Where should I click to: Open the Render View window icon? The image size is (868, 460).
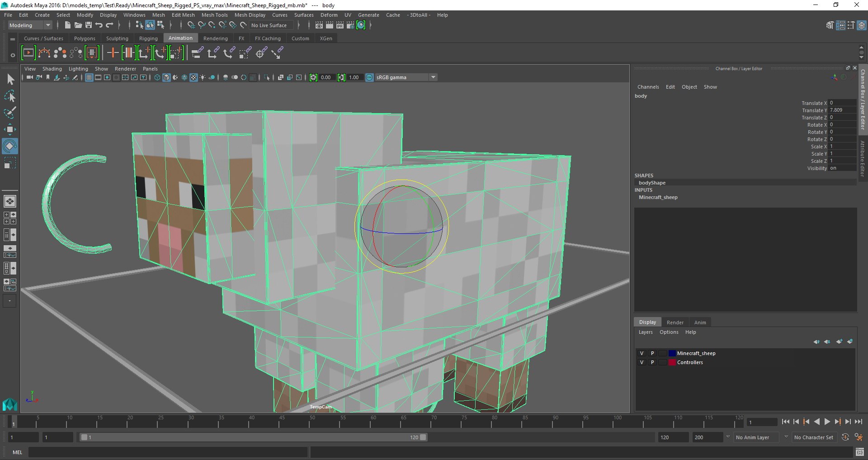[319, 25]
